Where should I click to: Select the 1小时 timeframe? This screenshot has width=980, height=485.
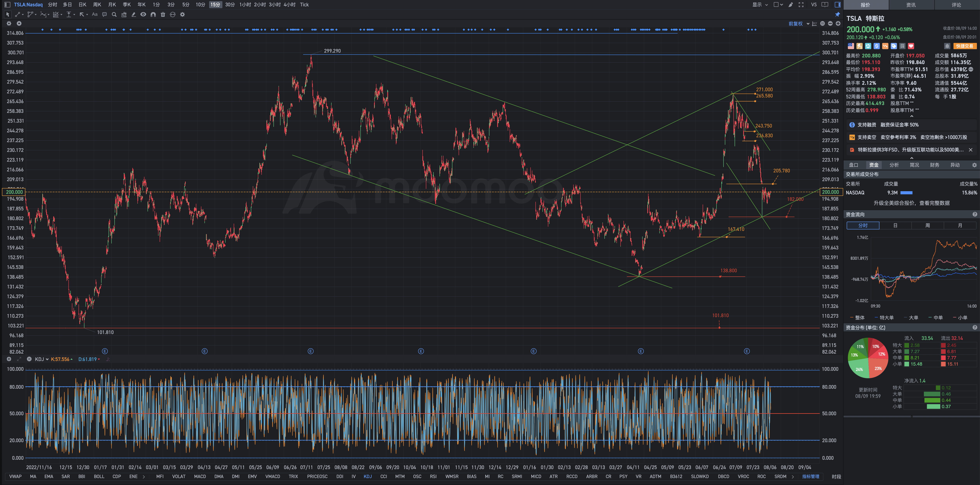245,4
